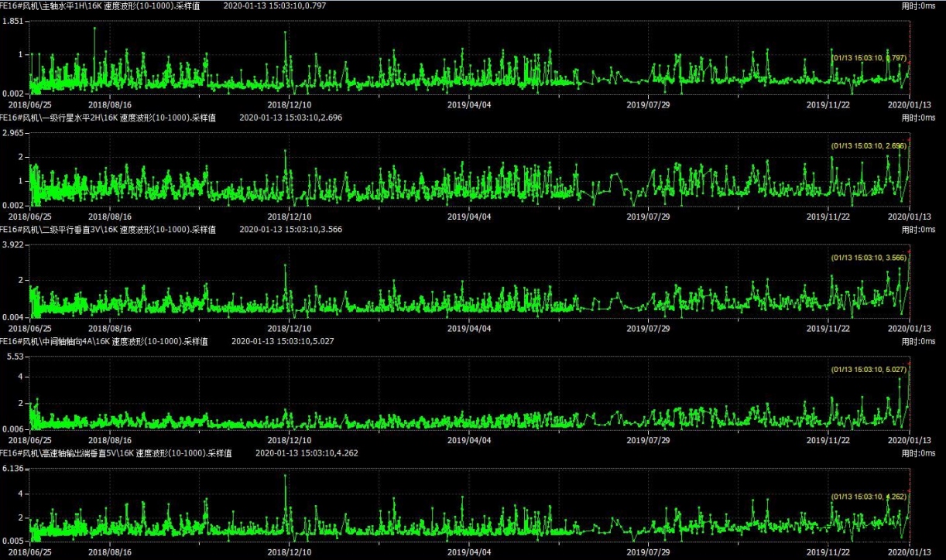The width and height of the screenshot is (946, 560).
Task: Click 2019/04/04 date under the 2H chart
Action: coord(469,217)
